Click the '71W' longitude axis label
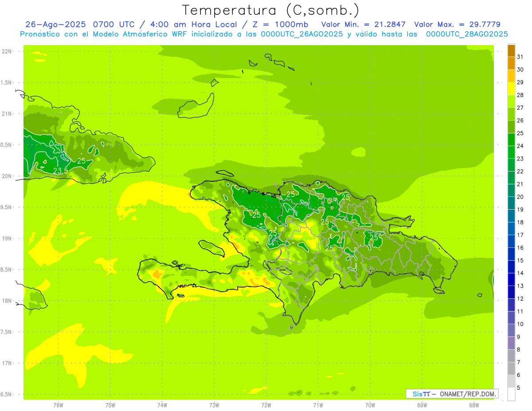The image size is (532, 411). (318, 405)
